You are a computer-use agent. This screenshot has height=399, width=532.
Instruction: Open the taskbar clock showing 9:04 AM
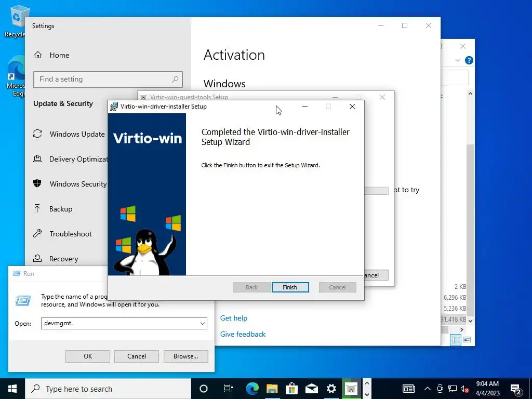pos(487,389)
